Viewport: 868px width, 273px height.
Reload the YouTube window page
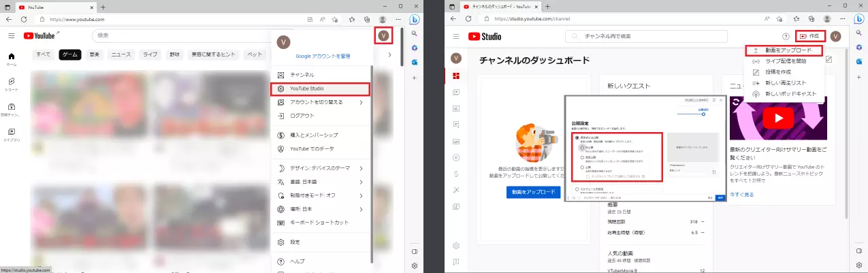(x=23, y=19)
